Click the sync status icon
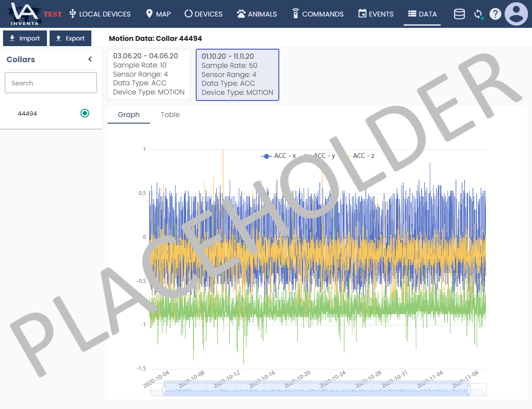The image size is (532, 409). (x=478, y=14)
